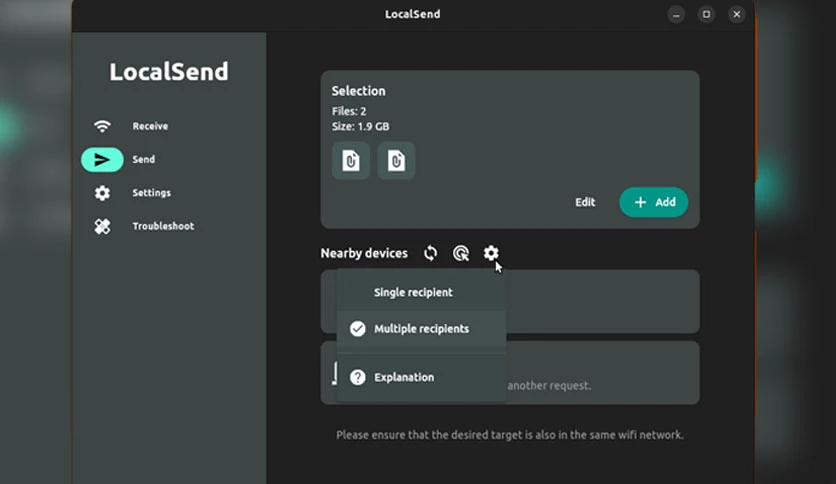Select the first file attachment thumbnail
Screen dimensions: 836x484
click(x=351, y=160)
